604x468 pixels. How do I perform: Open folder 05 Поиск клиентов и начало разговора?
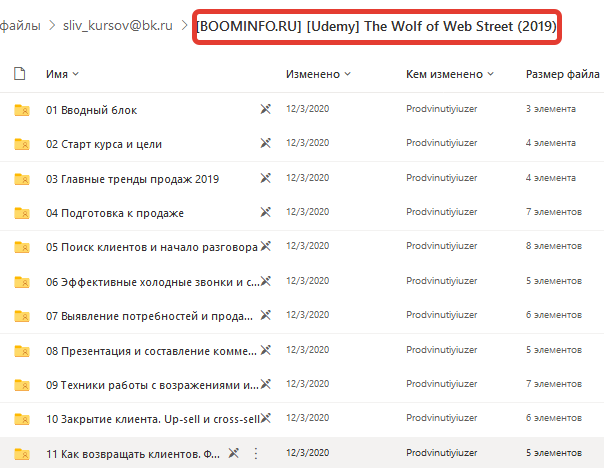(151, 247)
